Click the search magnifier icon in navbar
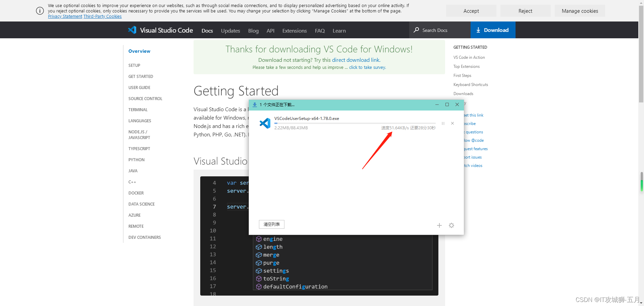This screenshot has width=644, height=306. tap(416, 30)
